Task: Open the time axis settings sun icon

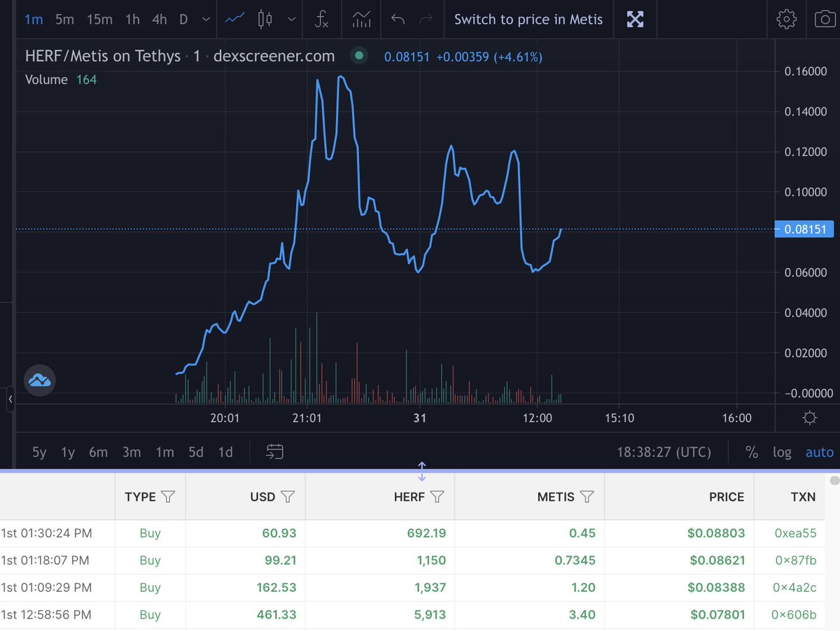Action: click(x=810, y=419)
